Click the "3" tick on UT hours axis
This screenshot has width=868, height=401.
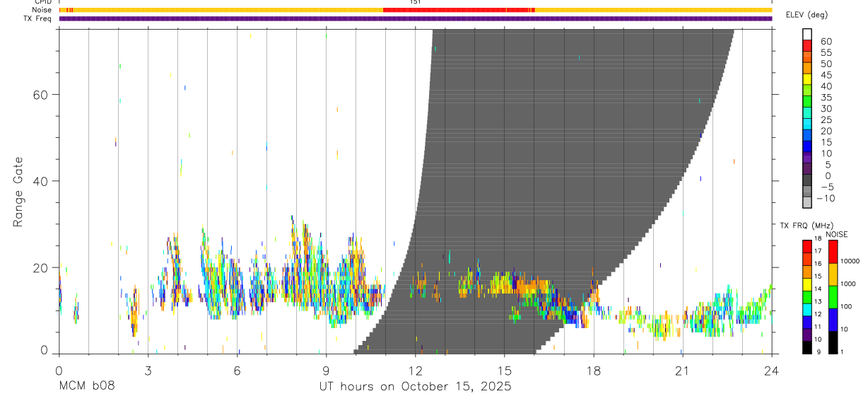click(148, 371)
